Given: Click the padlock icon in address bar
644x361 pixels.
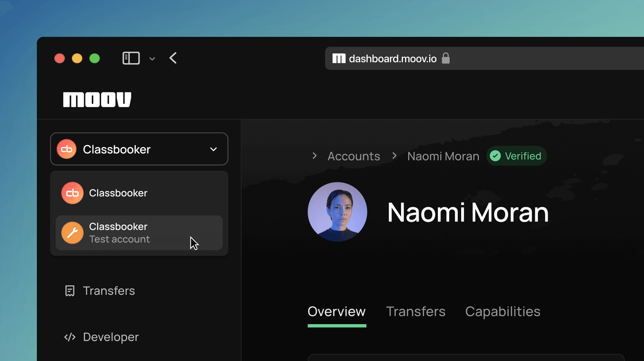Looking at the screenshot, I should [446, 58].
